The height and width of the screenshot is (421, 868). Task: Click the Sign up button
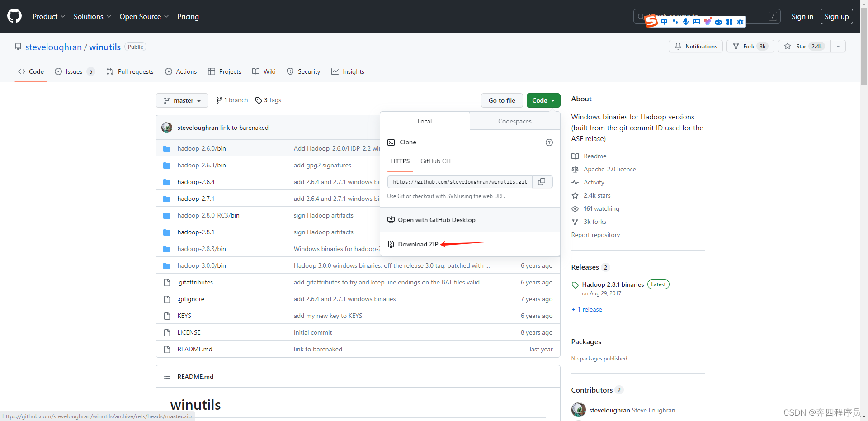(836, 16)
